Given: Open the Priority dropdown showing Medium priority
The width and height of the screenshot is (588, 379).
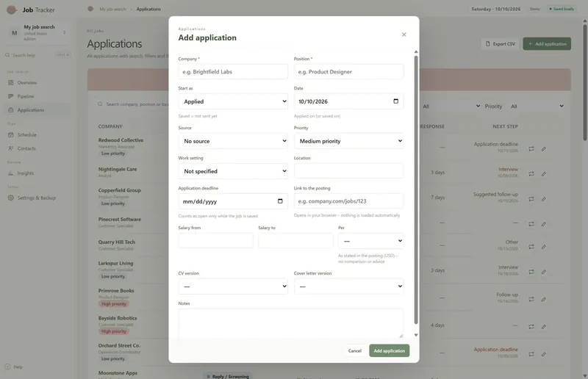Looking at the screenshot, I should click(x=348, y=141).
